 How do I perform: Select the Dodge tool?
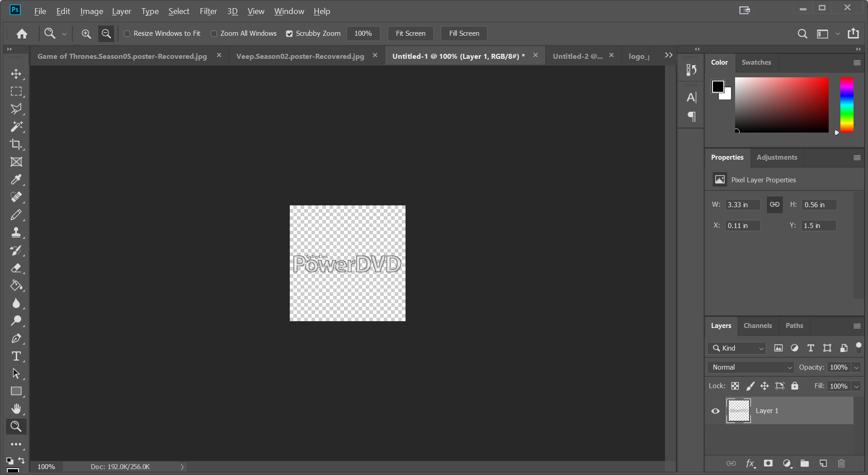[16, 321]
